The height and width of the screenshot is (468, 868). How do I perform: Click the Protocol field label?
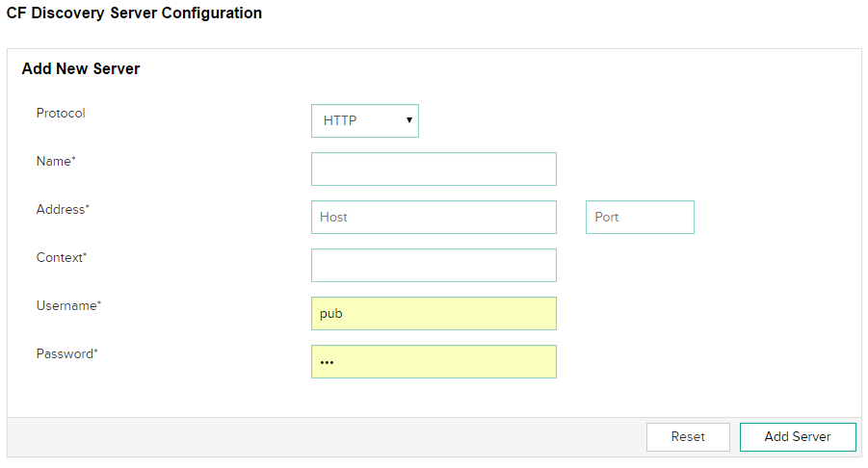point(61,113)
